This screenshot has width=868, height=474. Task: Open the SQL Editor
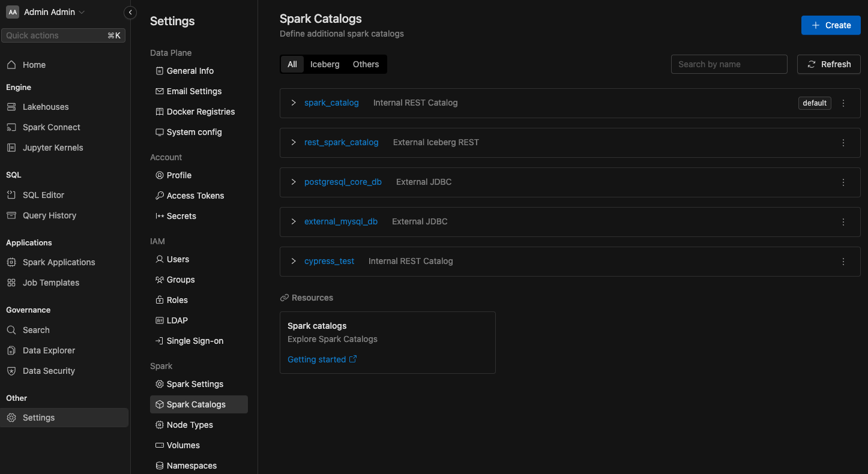(x=64, y=195)
